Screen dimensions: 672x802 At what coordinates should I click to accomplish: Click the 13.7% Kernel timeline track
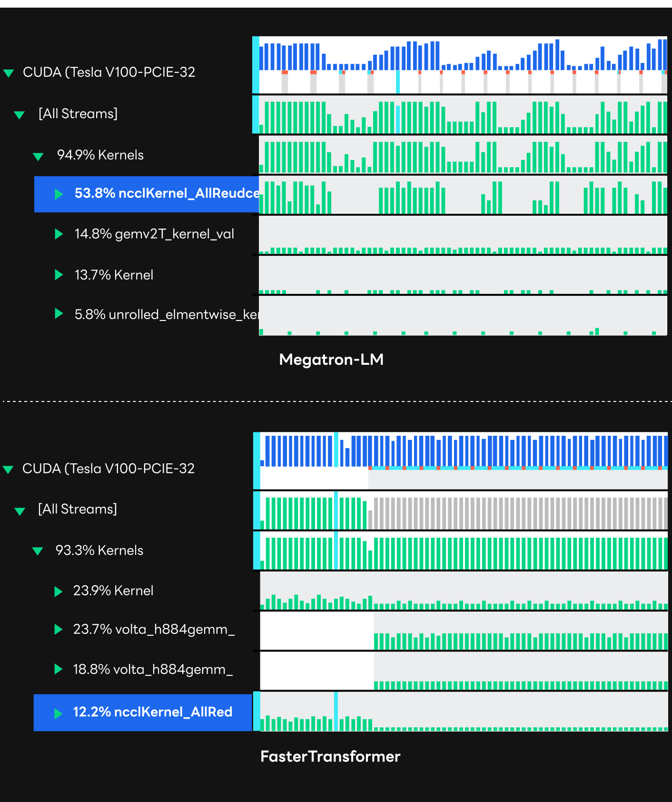click(x=463, y=275)
